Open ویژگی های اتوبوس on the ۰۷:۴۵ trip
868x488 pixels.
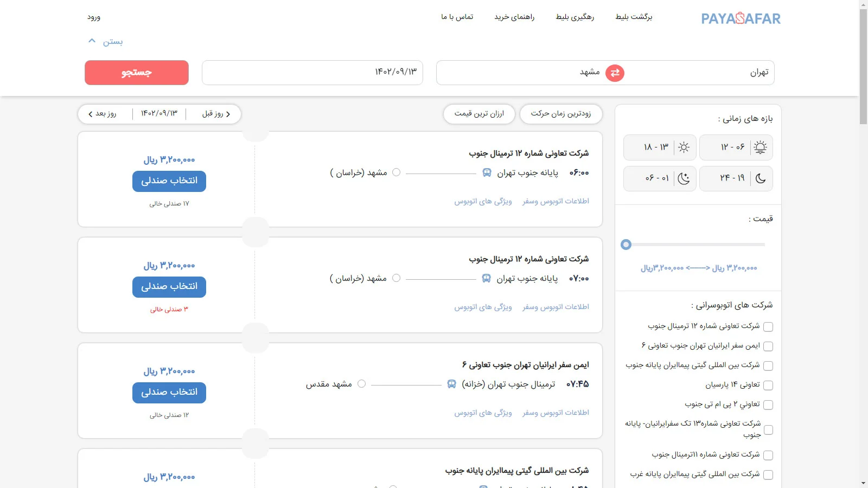point(483,413)
